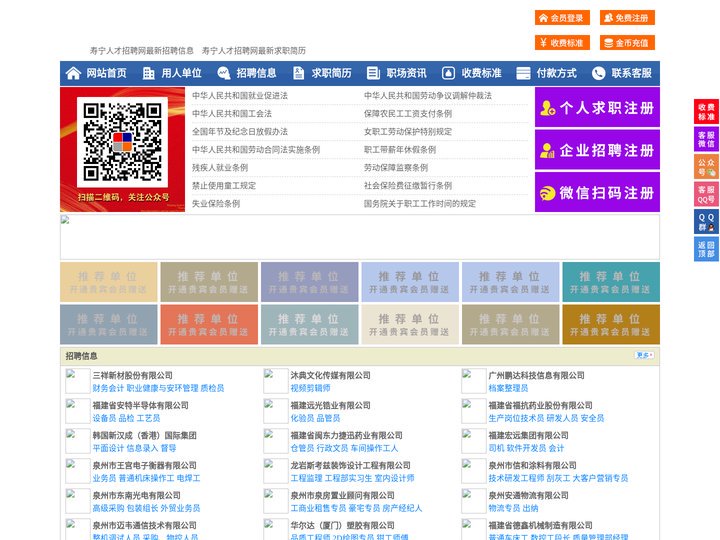The width and height of the screenshot is (720, 540).
Task: Click the home icon beside 网站首页
Action: 73,73
